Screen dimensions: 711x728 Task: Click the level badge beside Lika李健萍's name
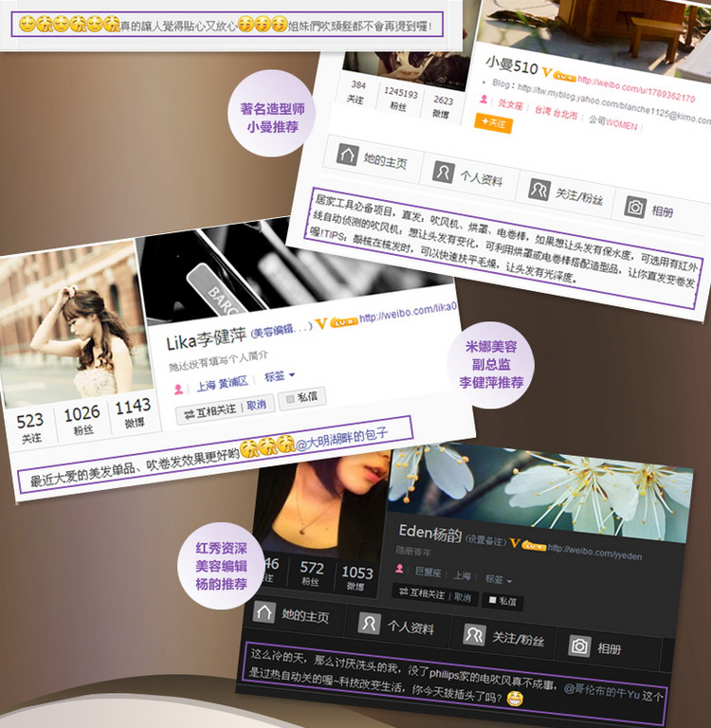(x=344, y=321)
